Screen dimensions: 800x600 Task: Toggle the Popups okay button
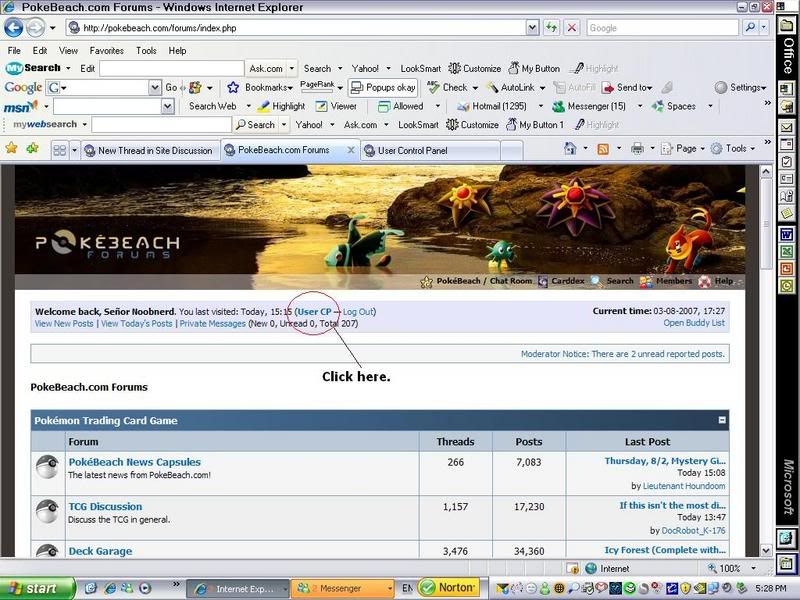(x=383, y=87)
